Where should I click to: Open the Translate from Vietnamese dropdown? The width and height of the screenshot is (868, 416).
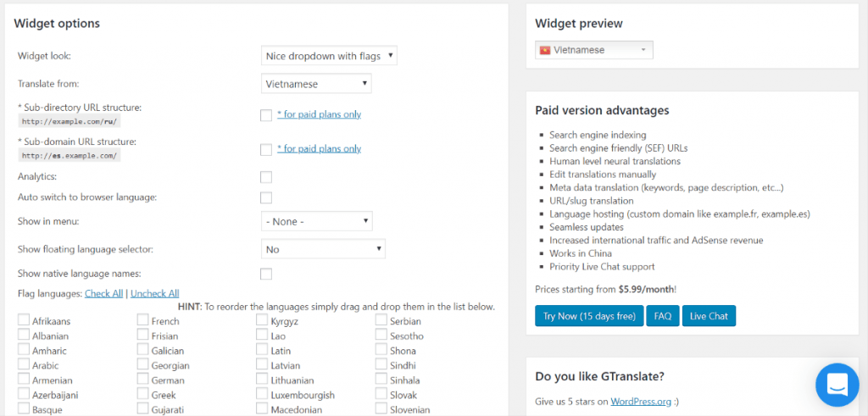click(x=316, y=84)
